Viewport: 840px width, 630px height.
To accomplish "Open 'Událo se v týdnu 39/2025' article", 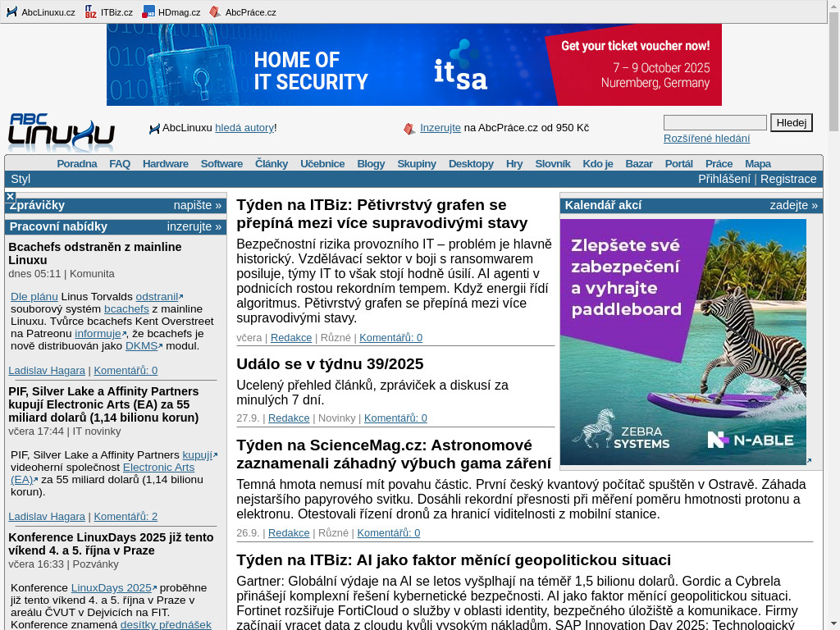I will coord(330,363).
